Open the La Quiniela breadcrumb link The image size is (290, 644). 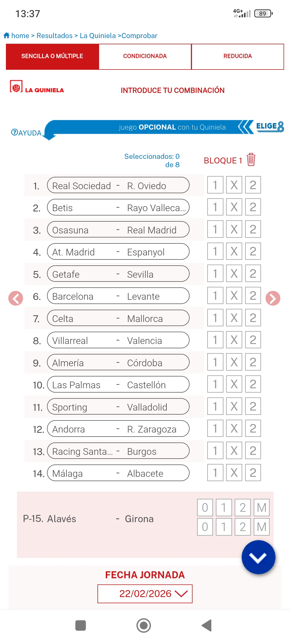[x=98, y=35]
